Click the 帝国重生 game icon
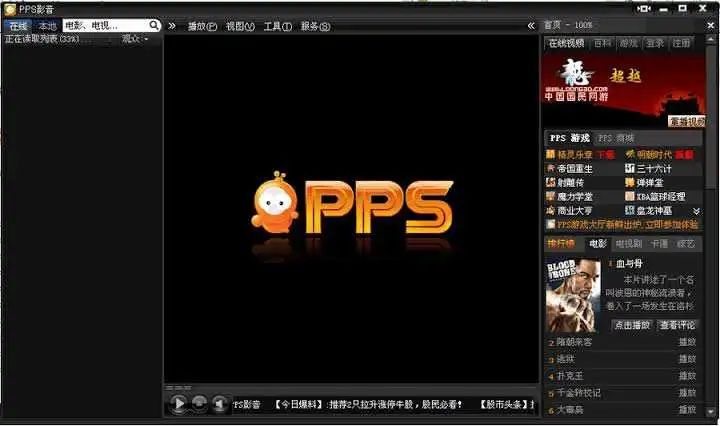Screen dimensions: 720x426 (x=550, y=168)
